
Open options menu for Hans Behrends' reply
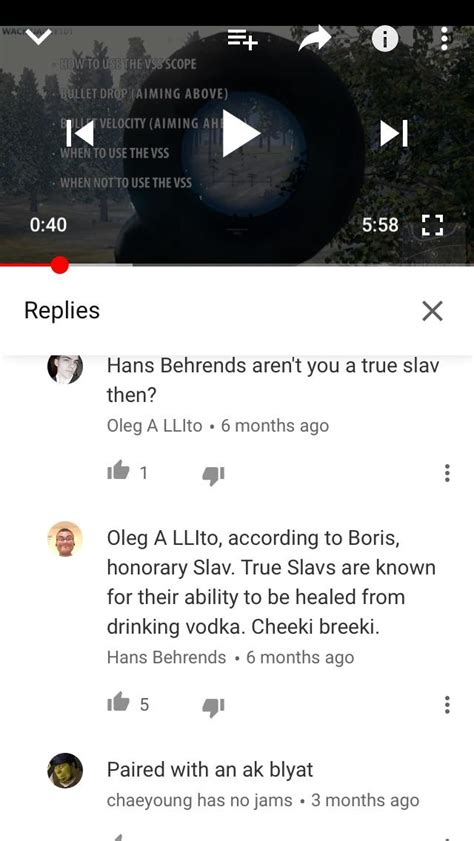point(447,705)
